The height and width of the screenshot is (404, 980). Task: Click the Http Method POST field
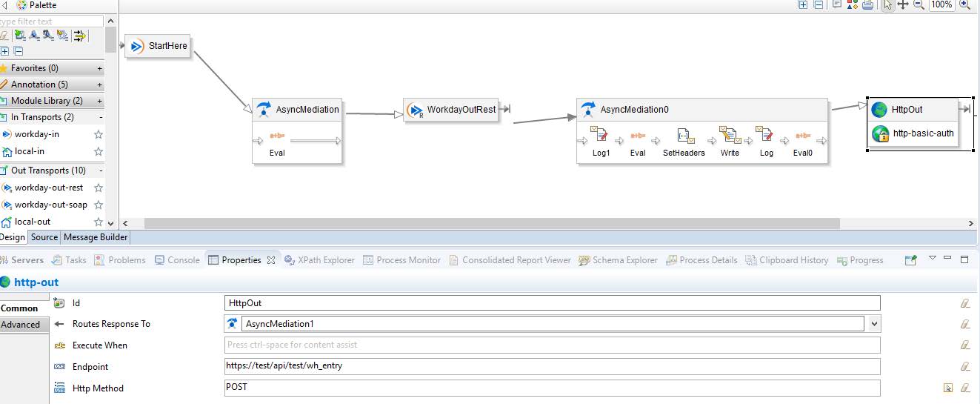point(553,388)
